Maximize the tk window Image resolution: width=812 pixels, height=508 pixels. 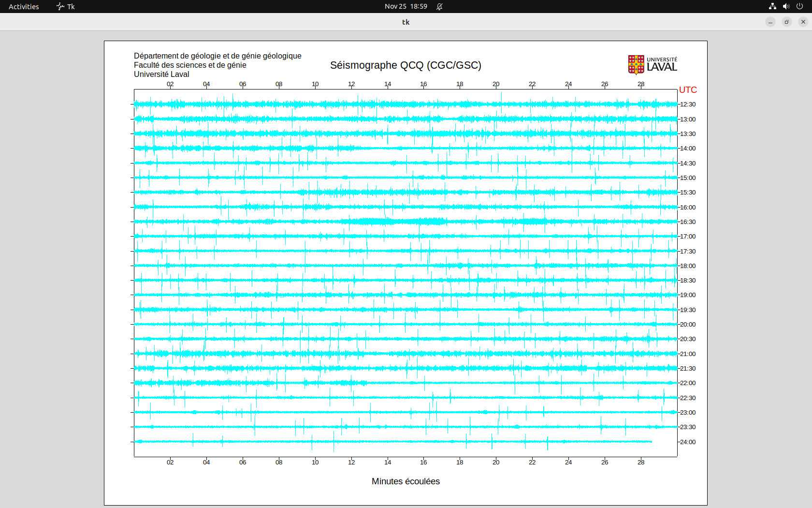point(787,22)
